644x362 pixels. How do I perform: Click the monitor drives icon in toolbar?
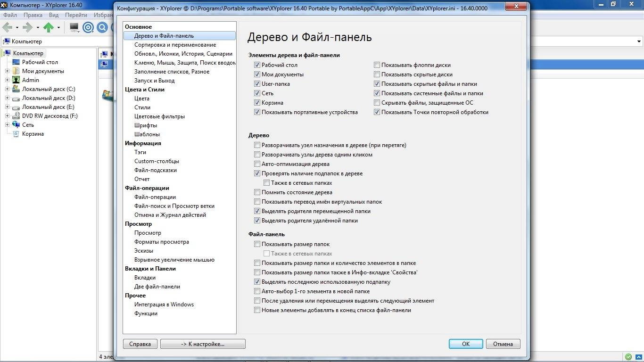tap(74, 27)
